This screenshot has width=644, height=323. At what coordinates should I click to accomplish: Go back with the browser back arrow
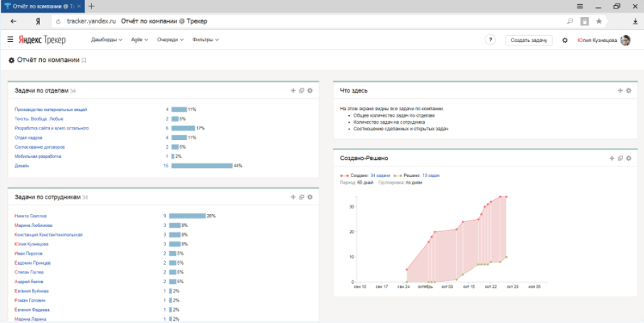pyautogui.click(x=14, y=21)
